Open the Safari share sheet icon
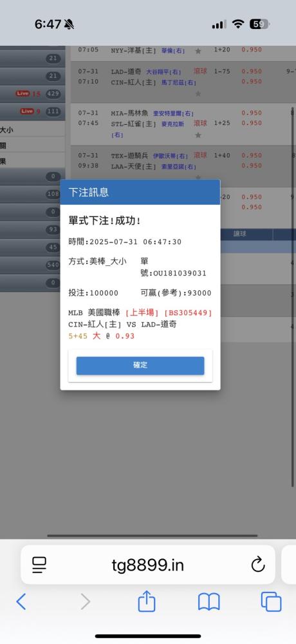 coord(147,601)
